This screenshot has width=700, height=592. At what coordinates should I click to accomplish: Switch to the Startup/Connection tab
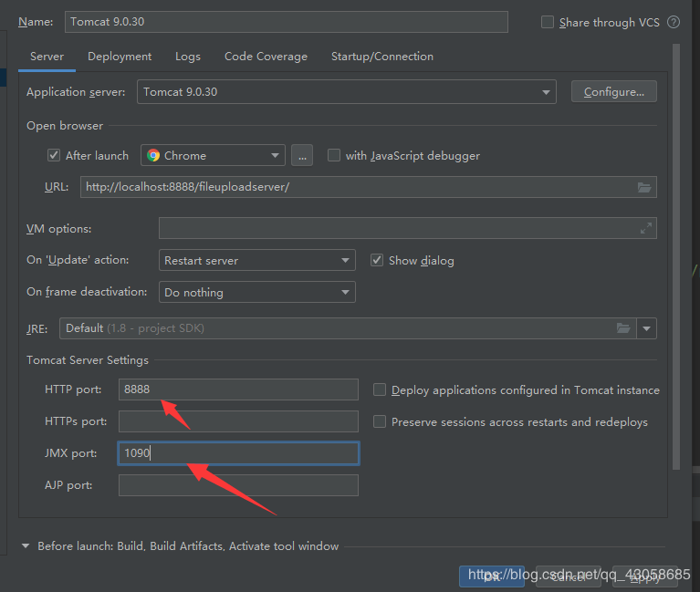point(382,57)
